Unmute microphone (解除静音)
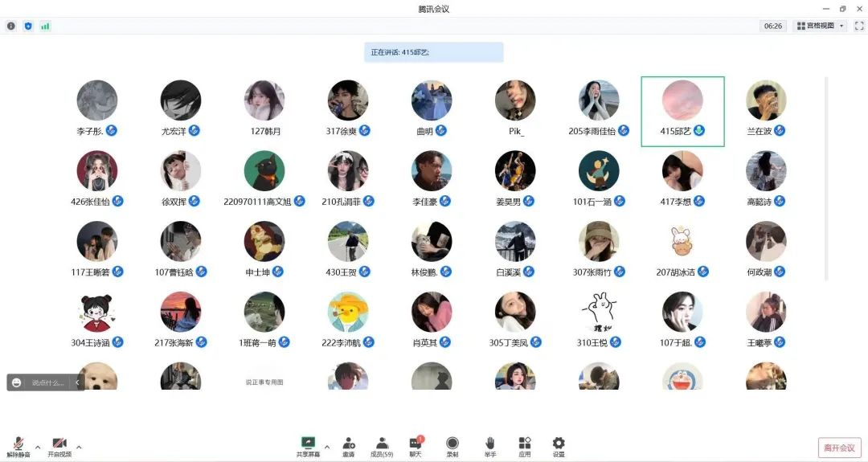The width and height of the screenshot is (868, 462). pos(18,447)
